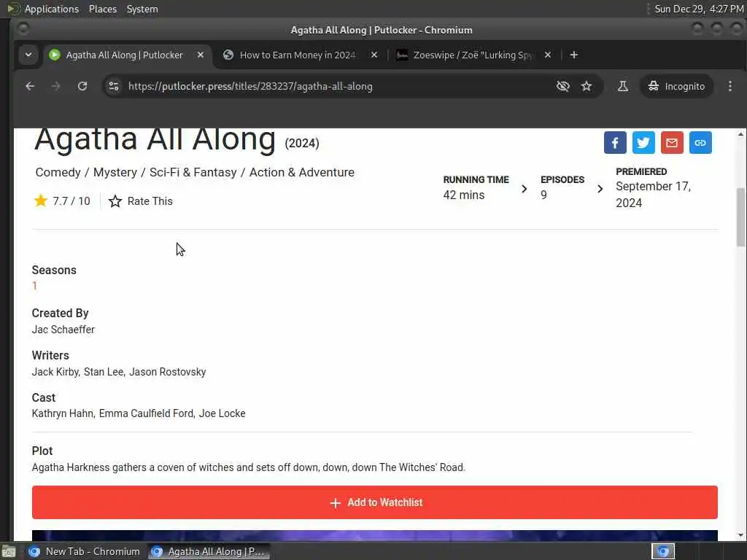Screen dimensions: 747x560
Task: Click Rate This star button
Action: 141,201
